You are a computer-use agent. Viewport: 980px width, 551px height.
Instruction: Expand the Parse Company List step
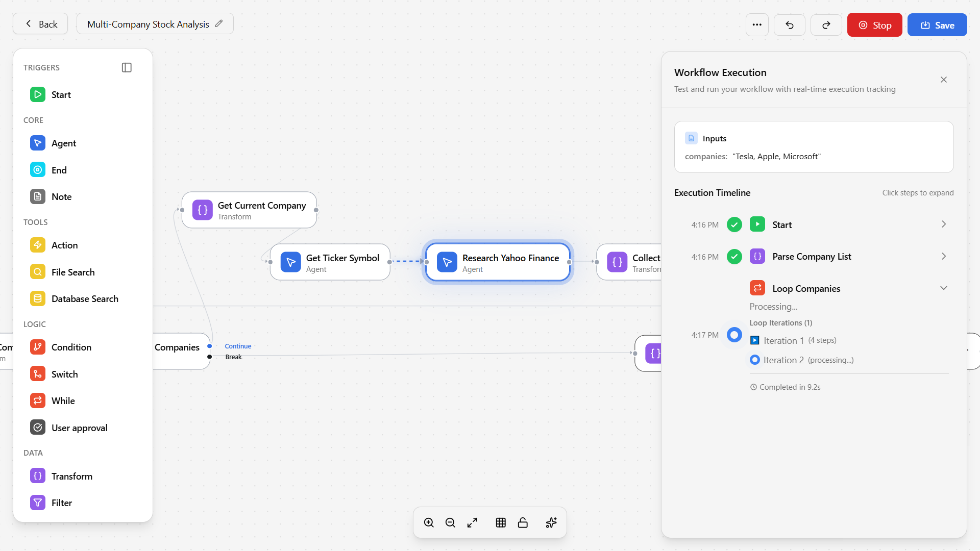(943, 257)
